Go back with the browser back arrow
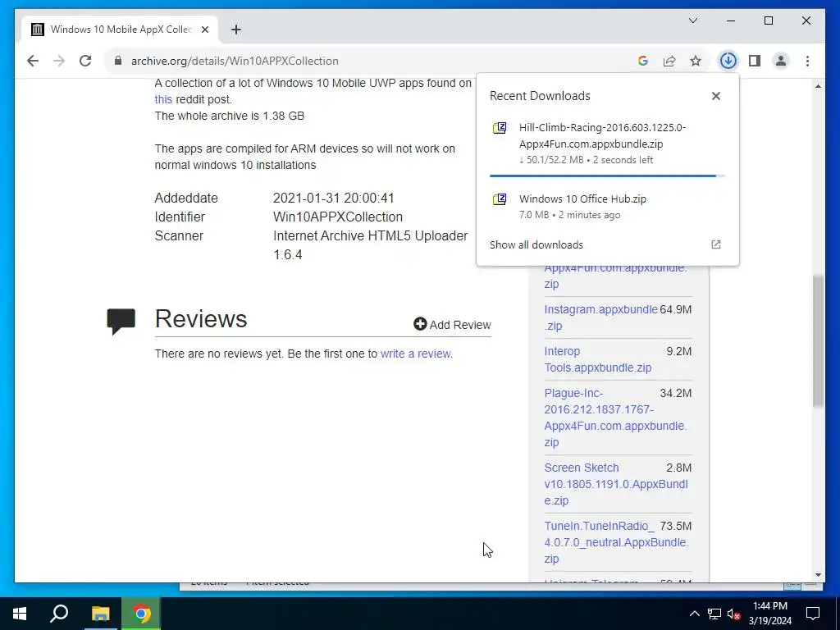The image size is (840, 630). coord(33,61)
